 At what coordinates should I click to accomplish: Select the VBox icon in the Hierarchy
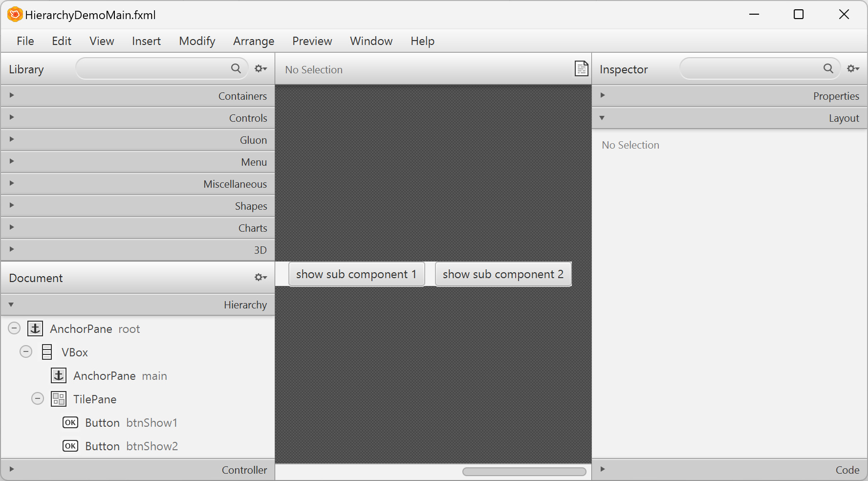coord(46,352)
